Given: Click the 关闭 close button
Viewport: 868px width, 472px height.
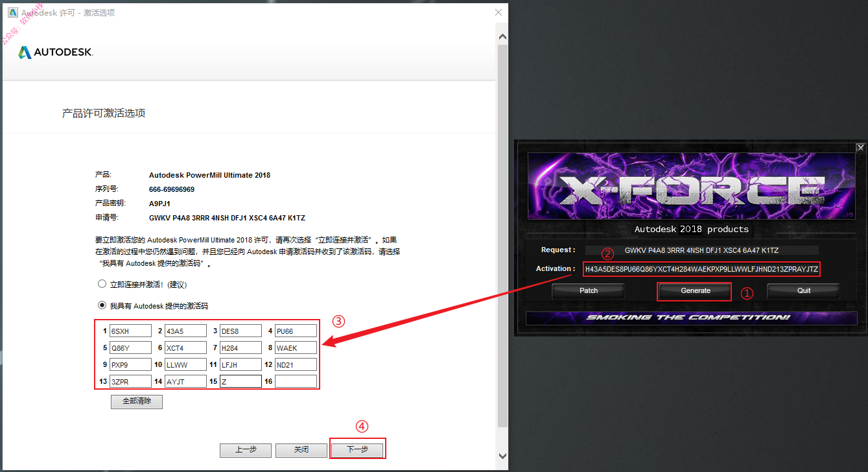Looking at the screenshot, I should click(x=301, y=449).
